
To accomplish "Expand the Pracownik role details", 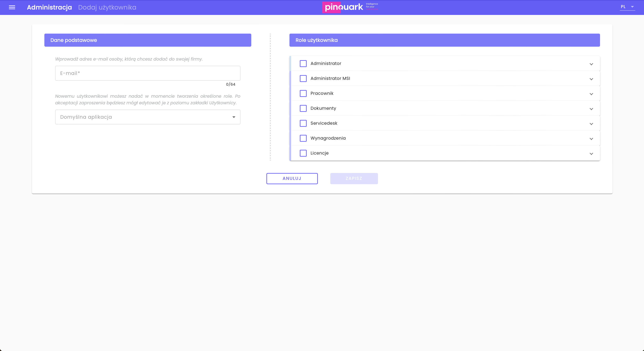I will tap(591, 94).
